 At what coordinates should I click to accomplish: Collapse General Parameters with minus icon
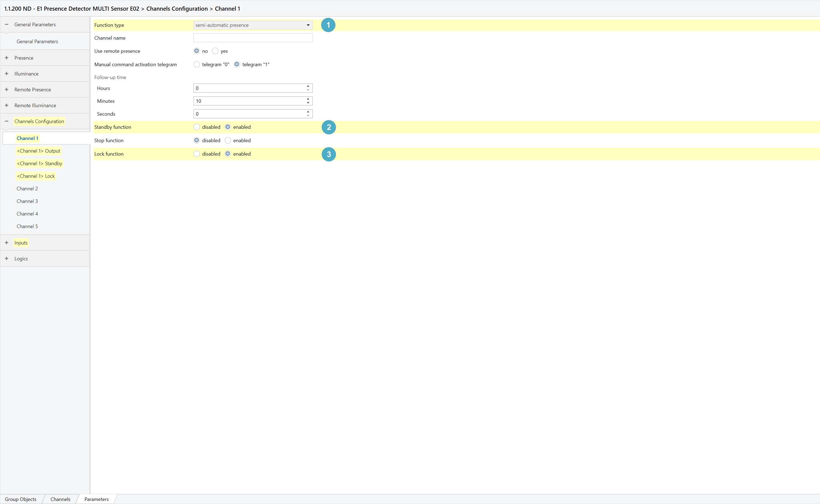pos(6,24)
